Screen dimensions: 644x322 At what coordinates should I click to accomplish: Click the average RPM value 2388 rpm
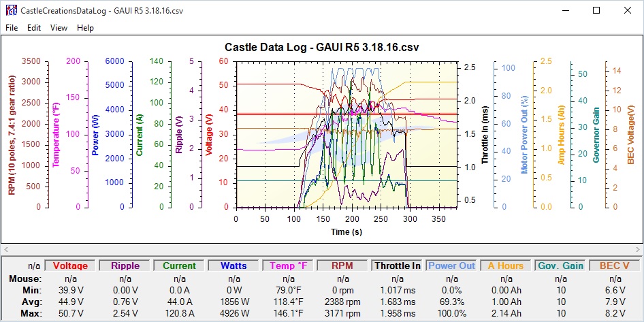click(342, 302)
